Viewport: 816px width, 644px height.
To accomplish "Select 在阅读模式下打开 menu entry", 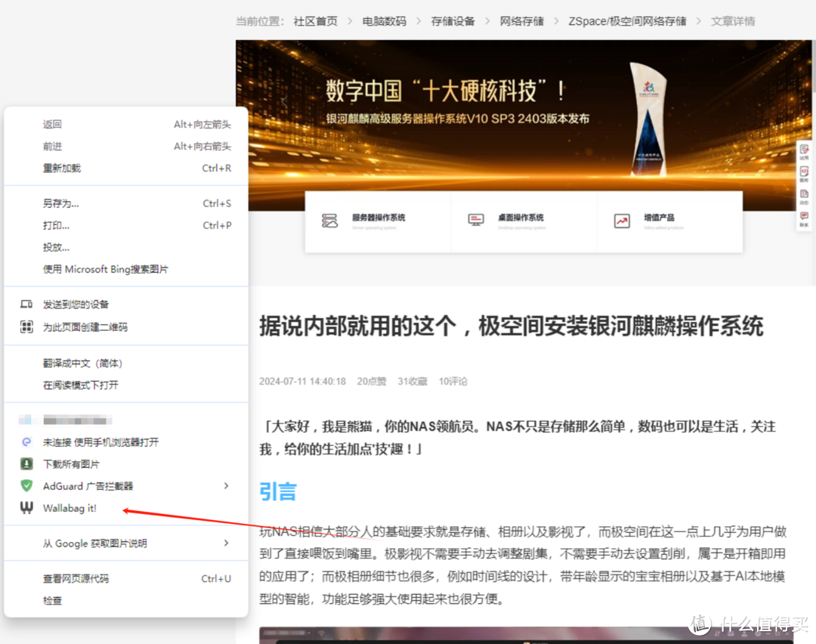I will [x=81, y=385].
